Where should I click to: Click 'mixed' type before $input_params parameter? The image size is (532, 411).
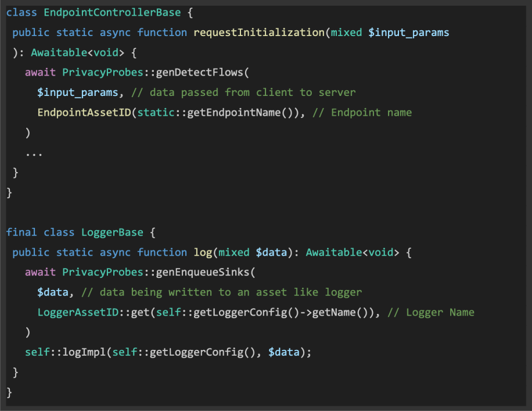[x=346, y=33]
